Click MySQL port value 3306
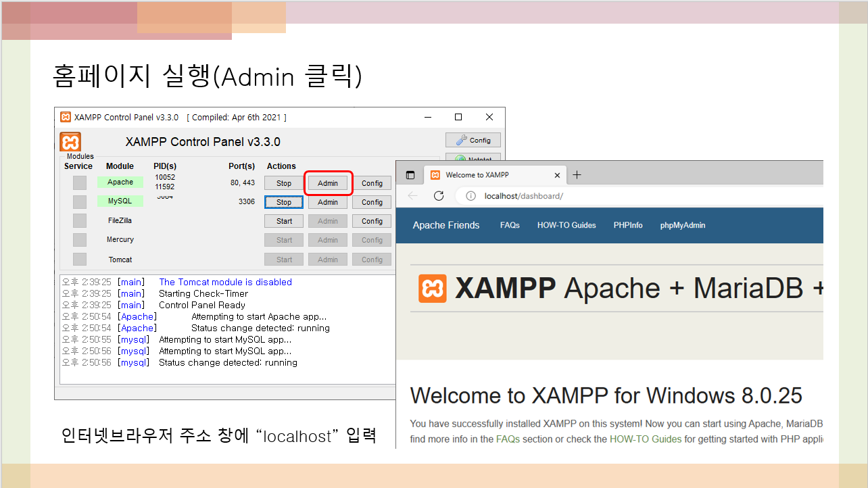The width and height of the screenshot is (868, 488). (247, 201)
